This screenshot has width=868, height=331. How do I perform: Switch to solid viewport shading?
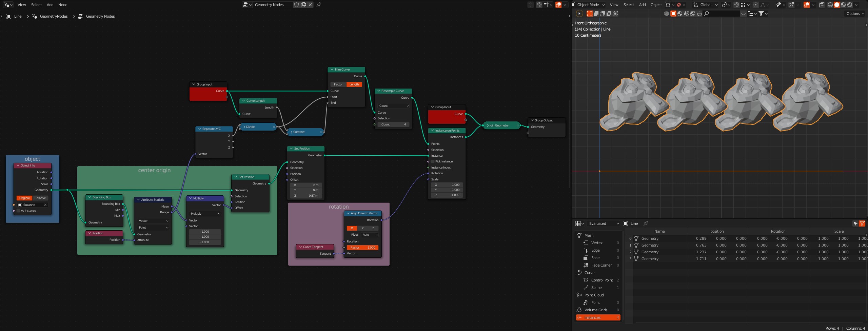[x=837, y=5]
